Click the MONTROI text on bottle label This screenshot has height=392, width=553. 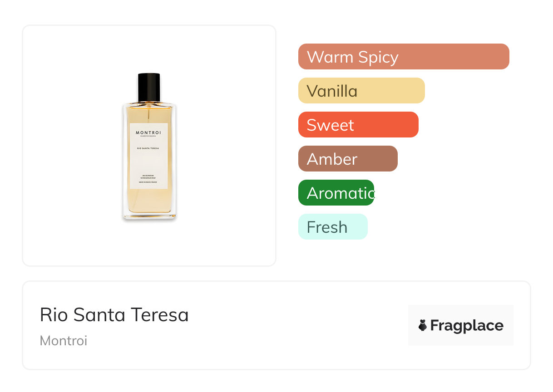pyautogui.click(x=148, y=132)
